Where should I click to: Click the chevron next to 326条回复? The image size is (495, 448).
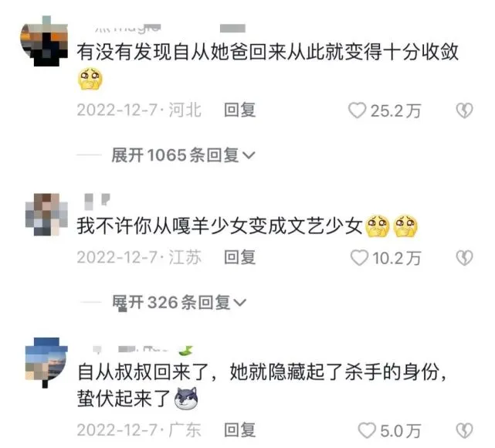(x=239, y=303)
